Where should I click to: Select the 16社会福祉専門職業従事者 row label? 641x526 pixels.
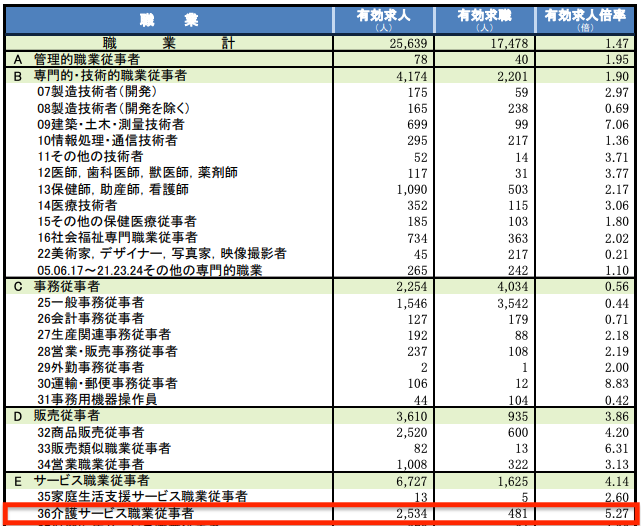point(117,237)
